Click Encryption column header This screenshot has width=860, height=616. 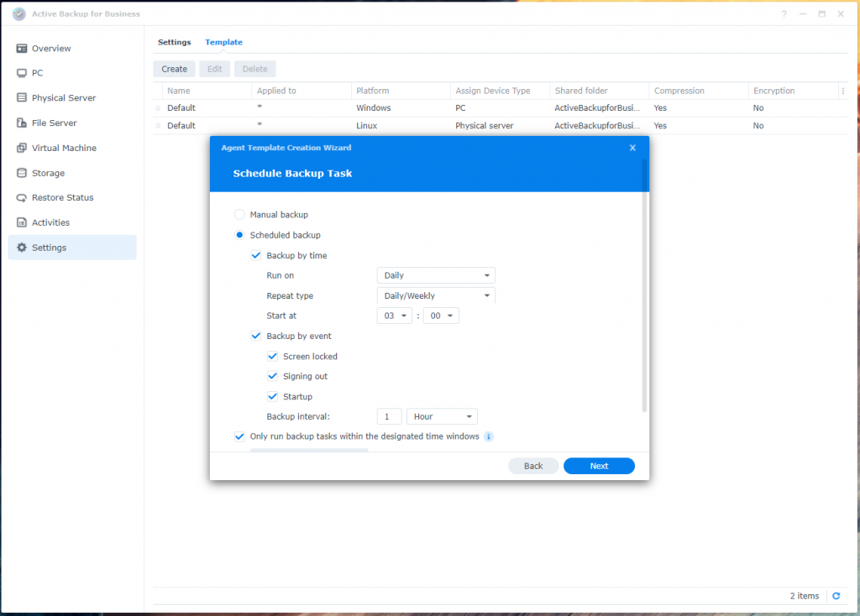pos(793,91)
